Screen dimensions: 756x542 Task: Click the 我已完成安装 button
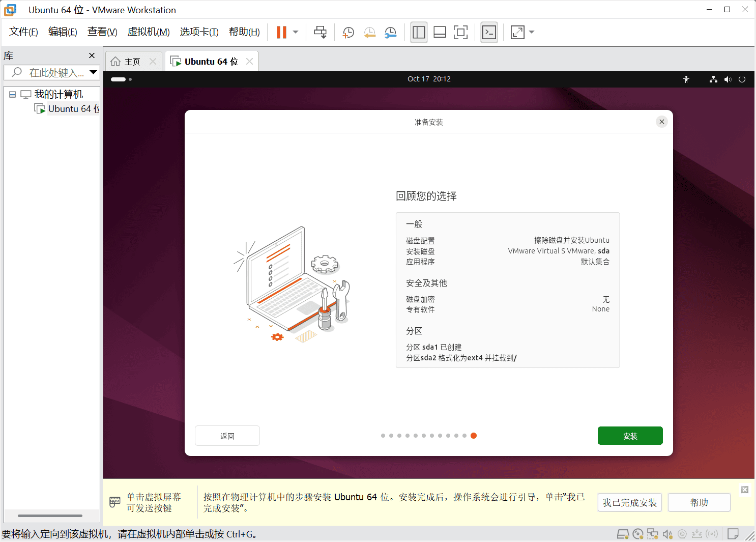tap(630, 502)
